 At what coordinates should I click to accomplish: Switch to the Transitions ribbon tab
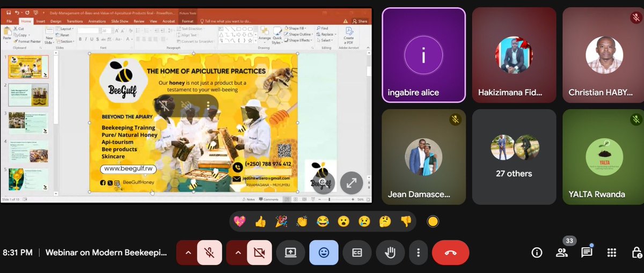click(x=75, y=21)
